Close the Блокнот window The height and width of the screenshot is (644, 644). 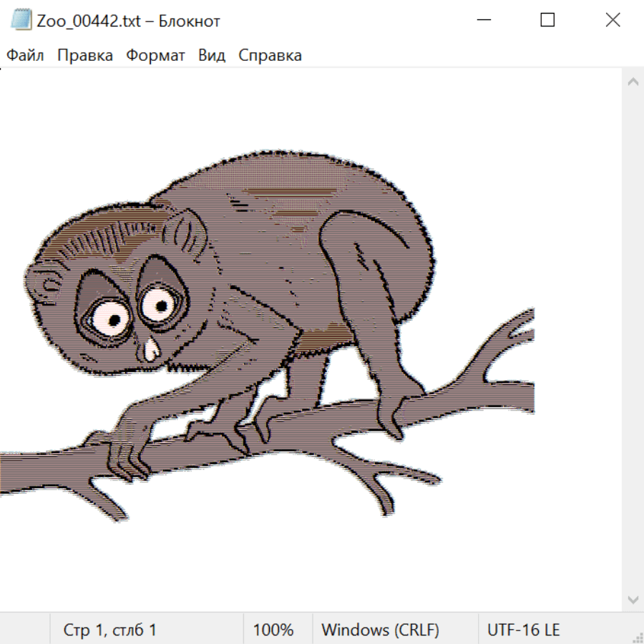[x=613, y=20]
